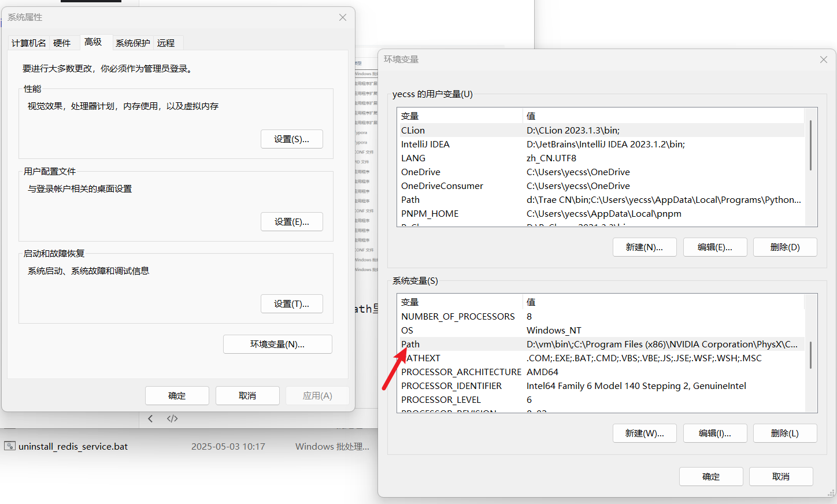Select the OneDrive user variable name
Viewport: 837px width, 504px height.
point(421,172)
